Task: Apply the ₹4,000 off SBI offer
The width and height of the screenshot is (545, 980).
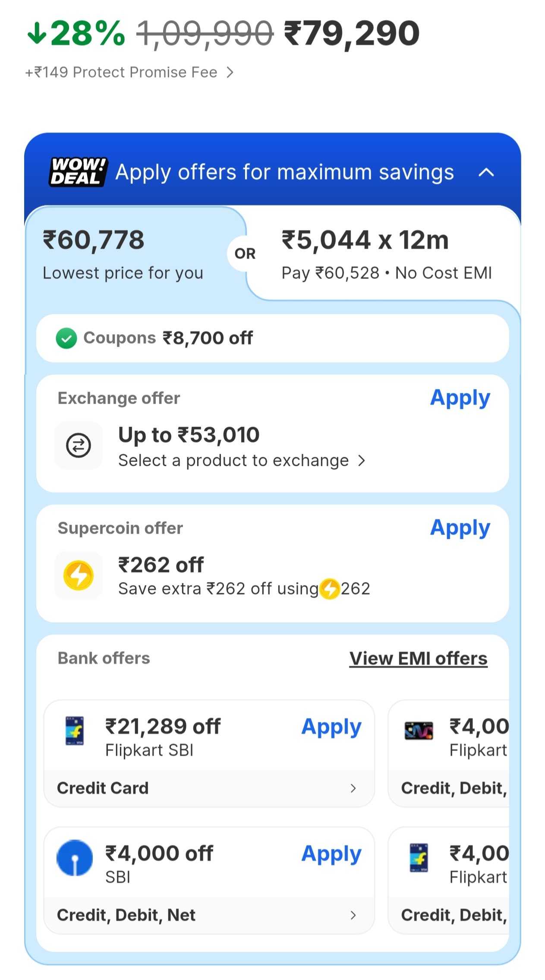Action: 331,854
